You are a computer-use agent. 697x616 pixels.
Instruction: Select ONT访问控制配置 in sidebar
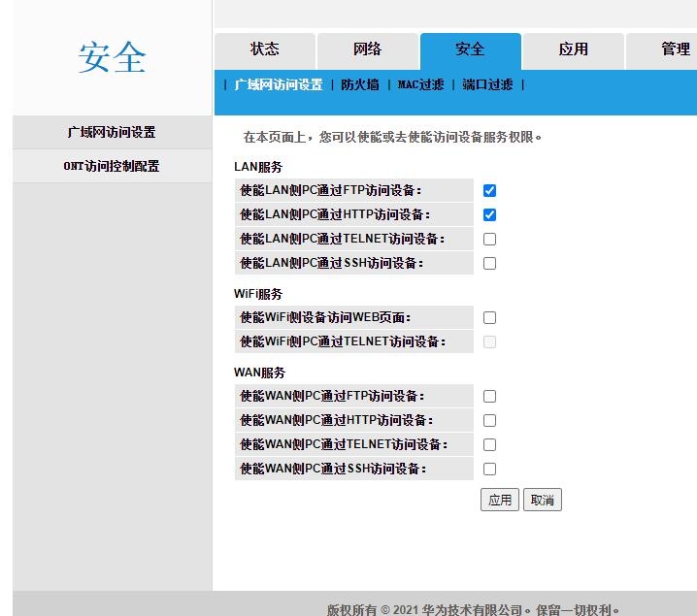point(112,166)
